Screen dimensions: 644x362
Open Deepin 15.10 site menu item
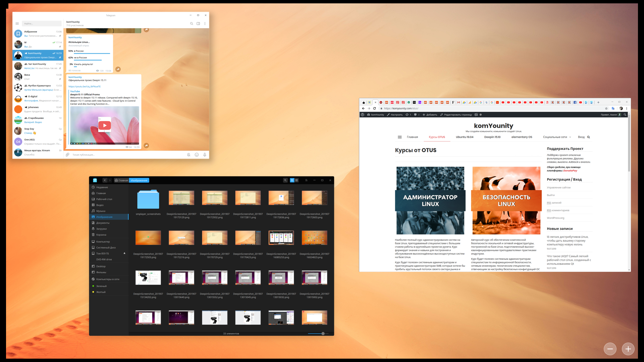[x=492, y=137]
